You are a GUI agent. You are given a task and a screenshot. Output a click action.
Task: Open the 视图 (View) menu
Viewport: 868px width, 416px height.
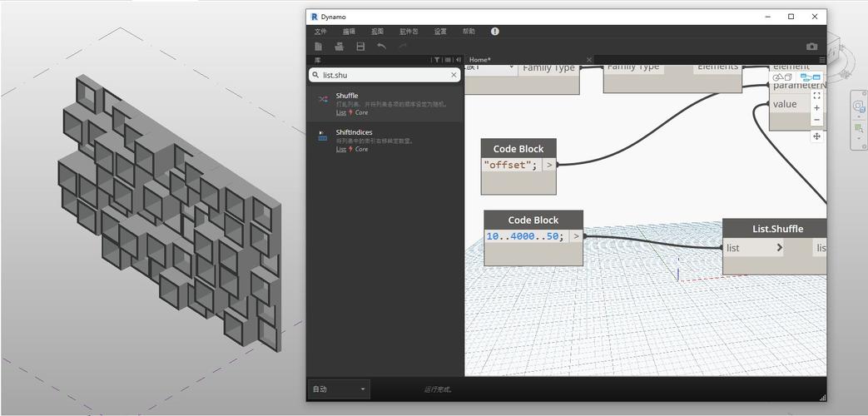378,32
